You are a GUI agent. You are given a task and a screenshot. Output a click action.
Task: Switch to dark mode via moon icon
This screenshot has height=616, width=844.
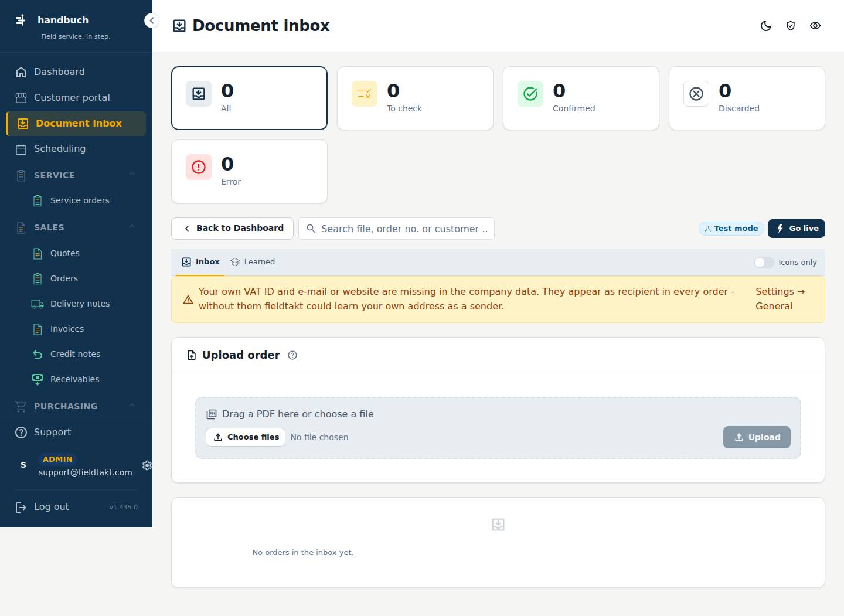pyautogui.click(x=766, y=26)
